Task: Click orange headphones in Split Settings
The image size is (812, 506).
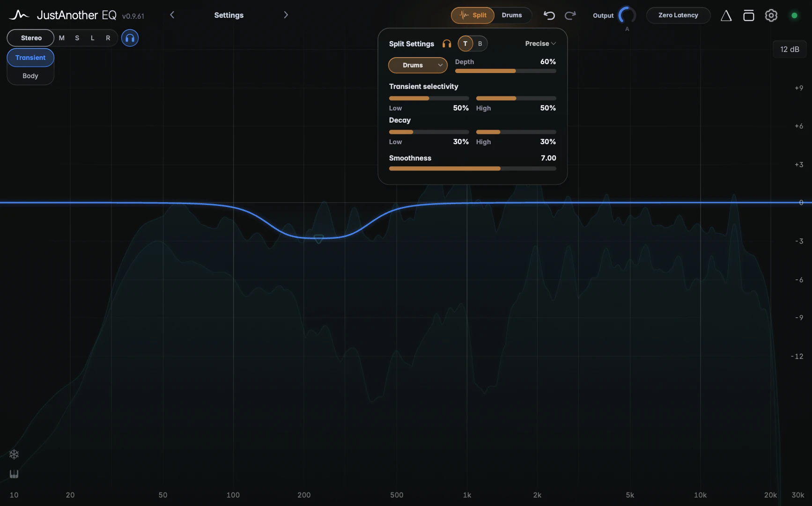Action: [447, 44]
